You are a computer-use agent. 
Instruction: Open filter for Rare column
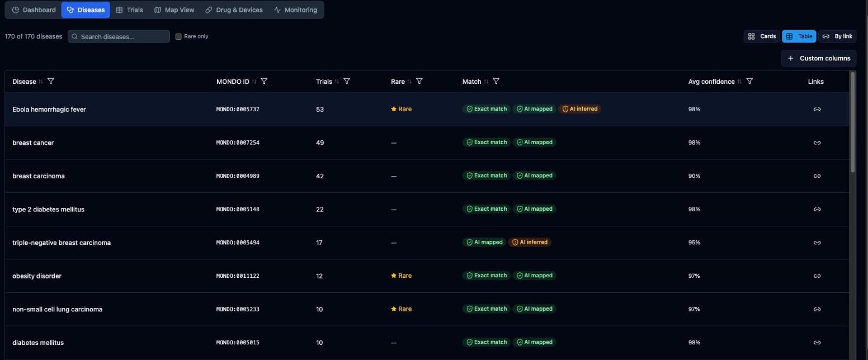419,81
